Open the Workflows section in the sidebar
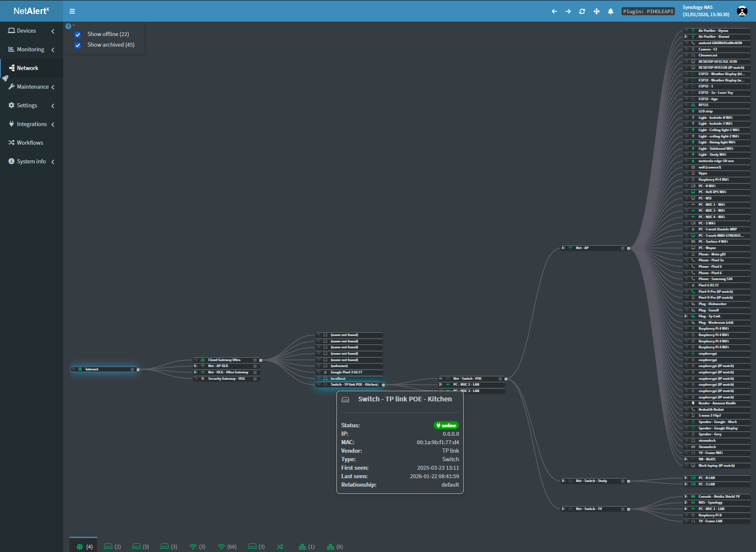756x552 pixels. [30, 143]
